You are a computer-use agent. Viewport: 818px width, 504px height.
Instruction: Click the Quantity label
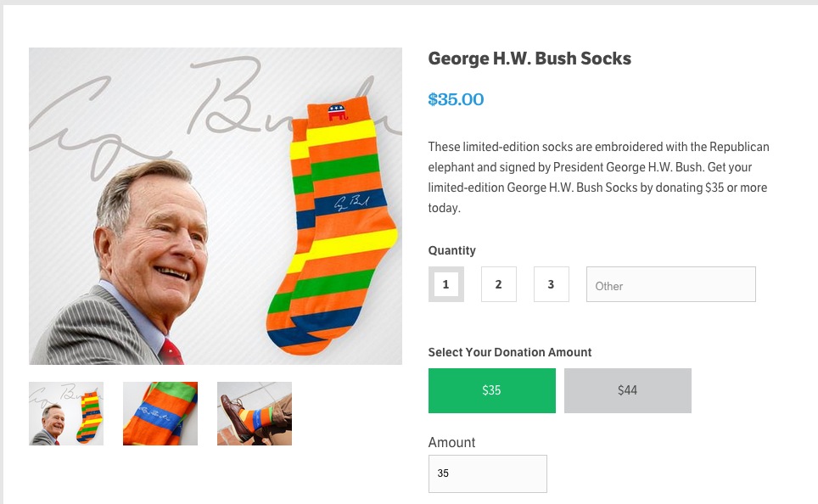tap(452, 250)
